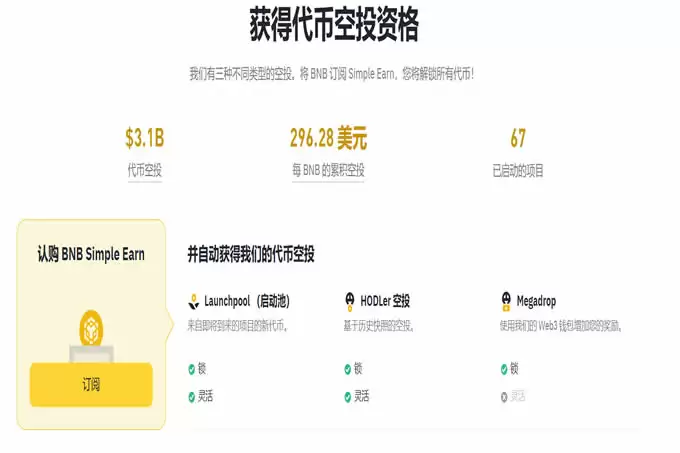Click the 获得代币空投资格 page heading
This screenshot has width=680, height=453.
[334, 25]
